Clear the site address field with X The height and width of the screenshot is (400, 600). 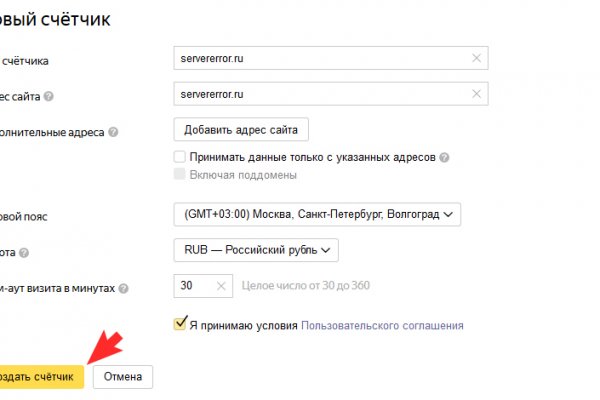(x=476, y=95)
